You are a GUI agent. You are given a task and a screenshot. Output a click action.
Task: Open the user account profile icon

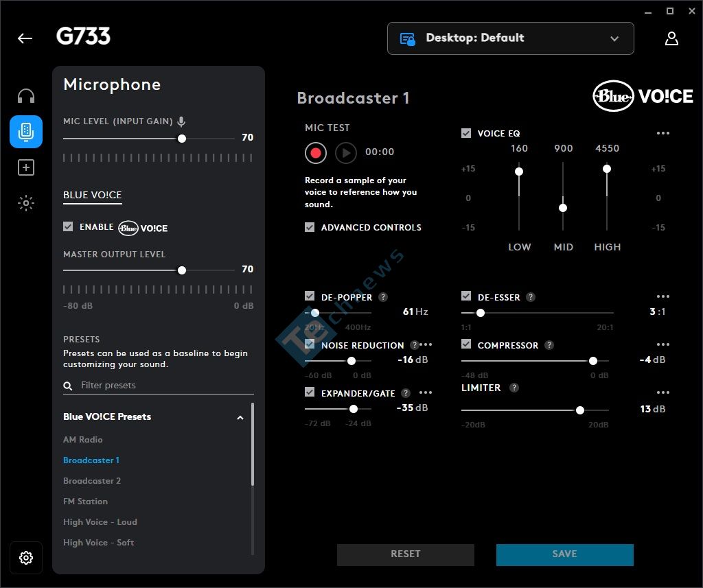671,38
